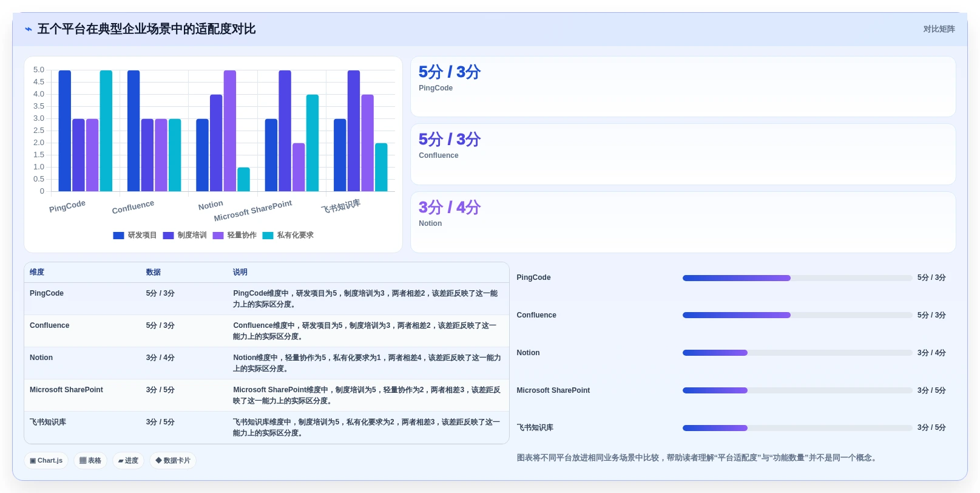Click the main title 五个平台在典型企业场景中的适配度对比
Viewport: 980px width, 493px height.
(x=147, y=29)
